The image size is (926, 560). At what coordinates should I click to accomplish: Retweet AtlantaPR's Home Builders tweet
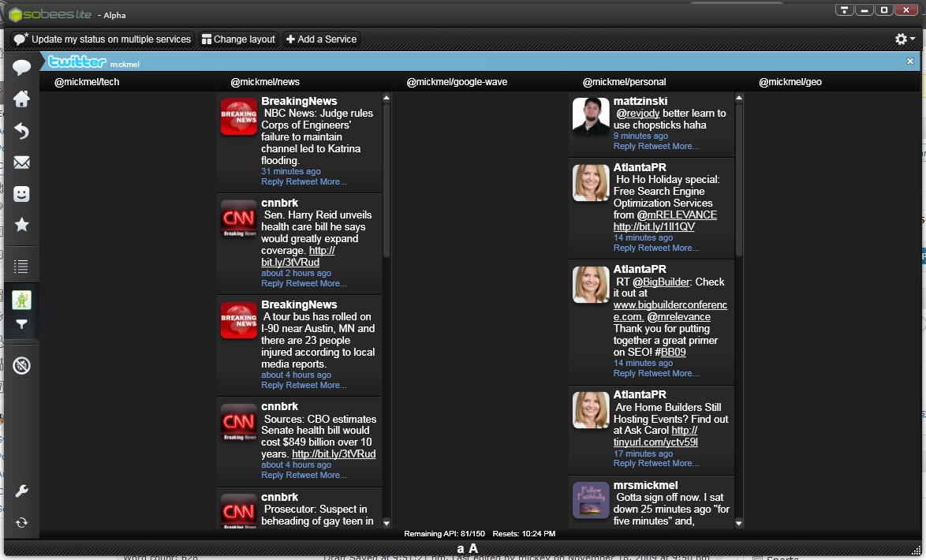click(x=653, y=463)
